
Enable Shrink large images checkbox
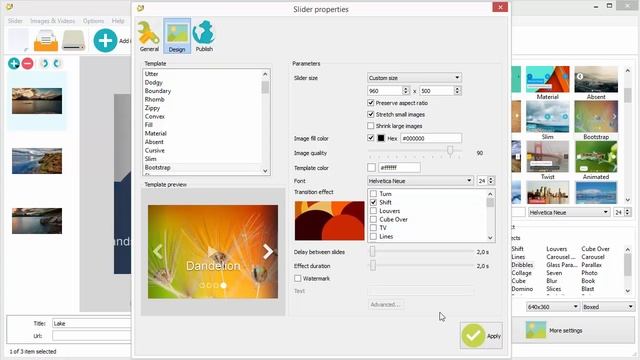pos(371,126)
